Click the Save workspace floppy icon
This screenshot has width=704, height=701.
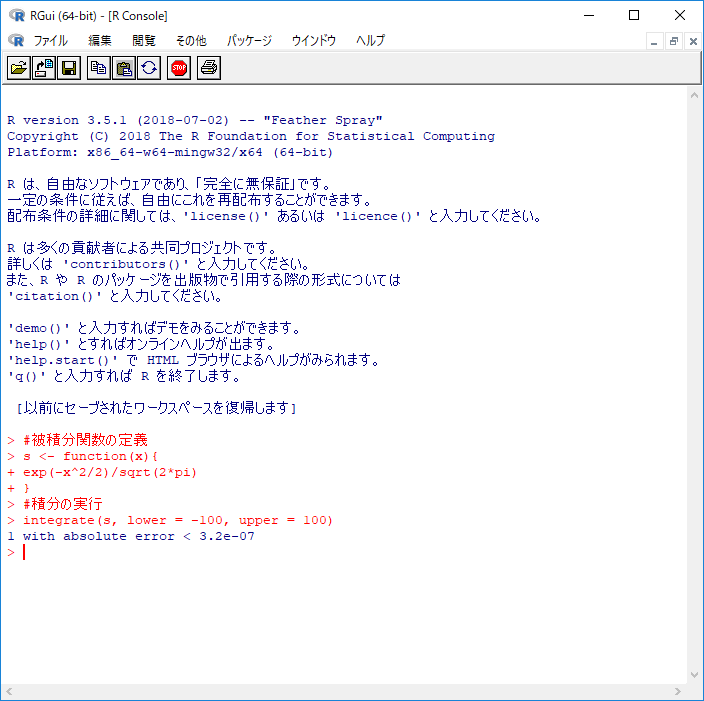click(69, 68)
